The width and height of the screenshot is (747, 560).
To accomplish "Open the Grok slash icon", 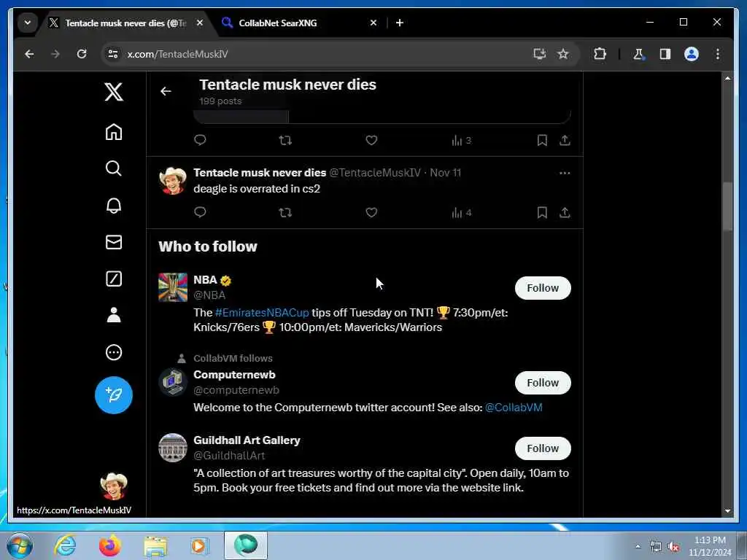I will 114,279.
